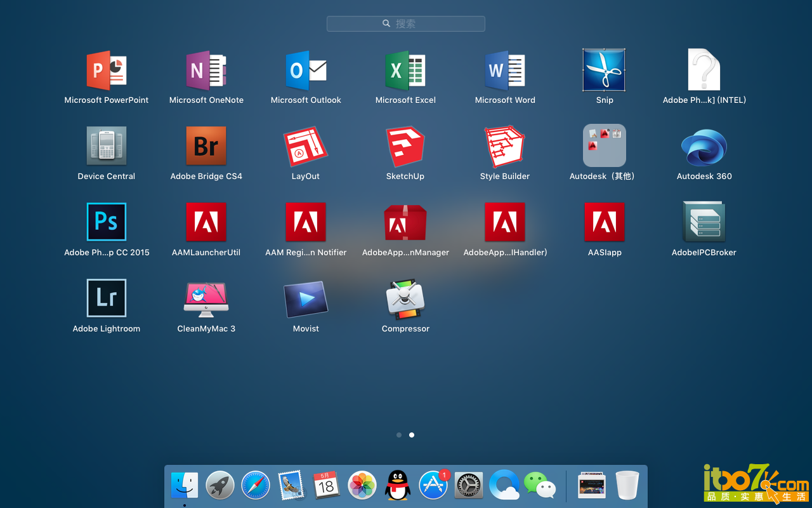Open the minimized window thumbnail in Dock
This screenshot has width=812, height=508.
click(592, 486)
